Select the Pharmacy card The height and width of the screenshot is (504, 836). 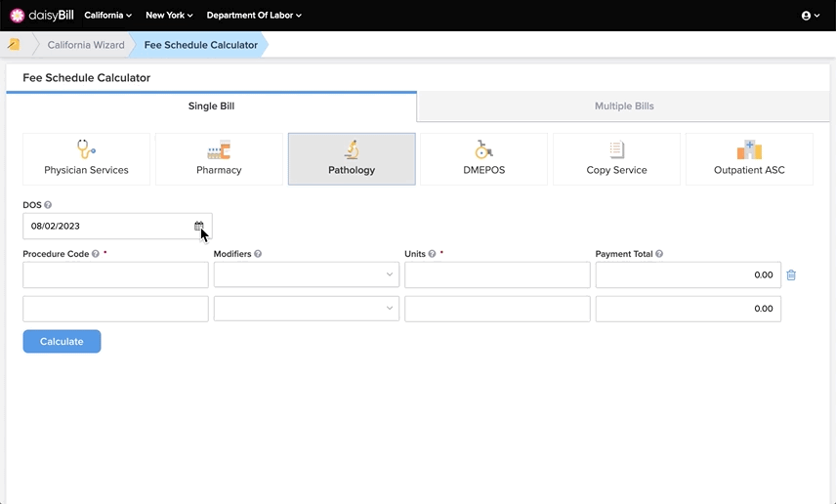coord(219,159)
